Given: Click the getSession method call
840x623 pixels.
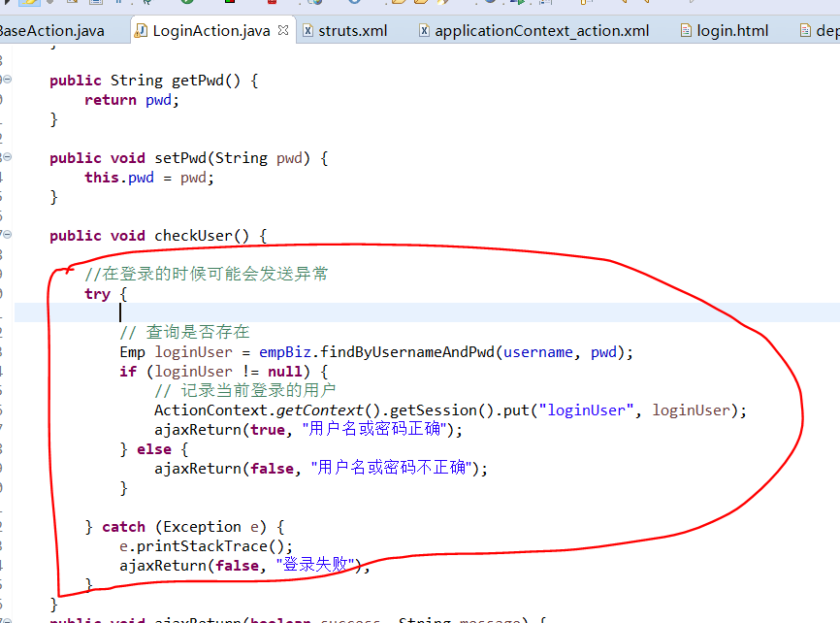Looking at the screenshot, I should pos(434,410).
